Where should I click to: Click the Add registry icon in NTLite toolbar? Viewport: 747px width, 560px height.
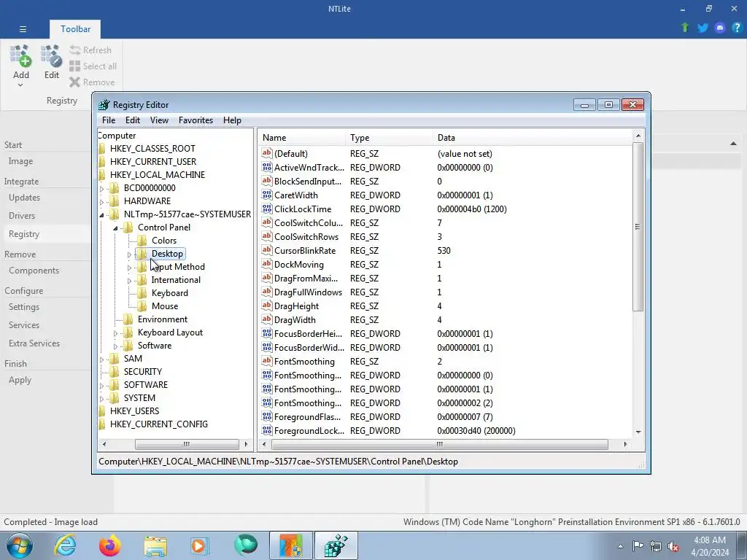click(20, 55)
